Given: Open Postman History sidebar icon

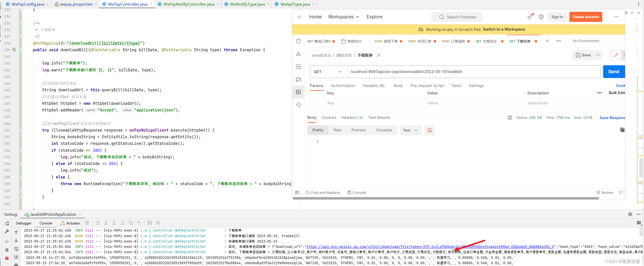Looking at the screenshot, I should pos(298,105).
